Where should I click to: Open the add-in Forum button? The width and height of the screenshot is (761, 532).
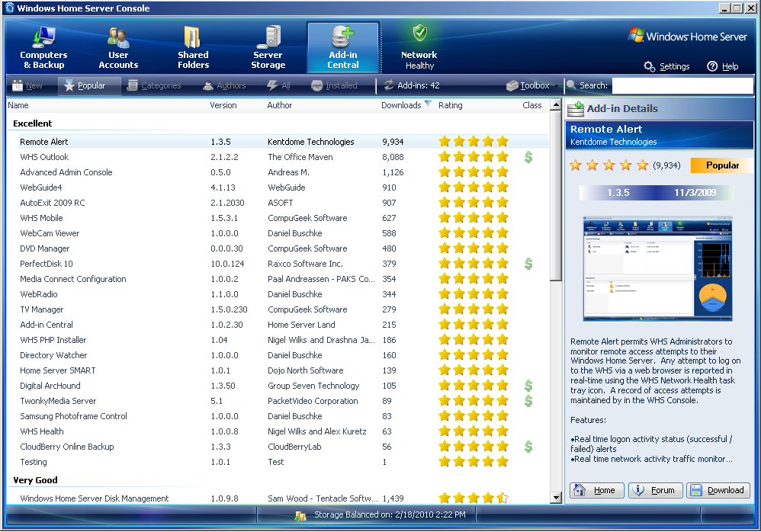(x=656, y=490)
